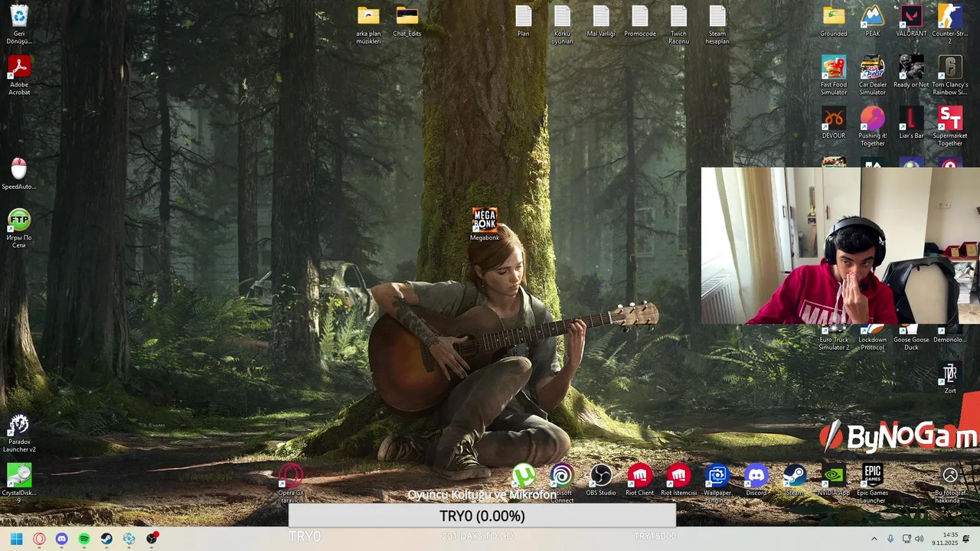Image resolution: width=980 pixels, height=551 pixels.
Task: Show hidden system tray icons
Action: coord(874,539)
